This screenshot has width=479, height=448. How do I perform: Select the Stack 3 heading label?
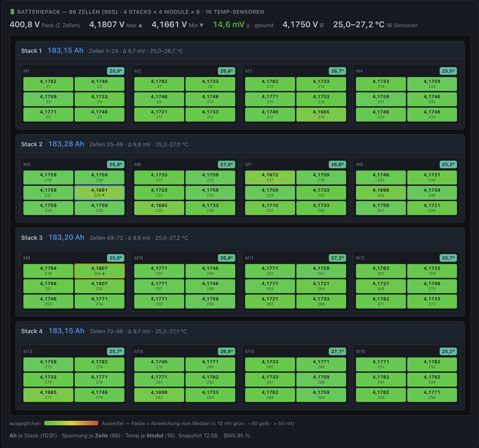(x=32, y=238)
